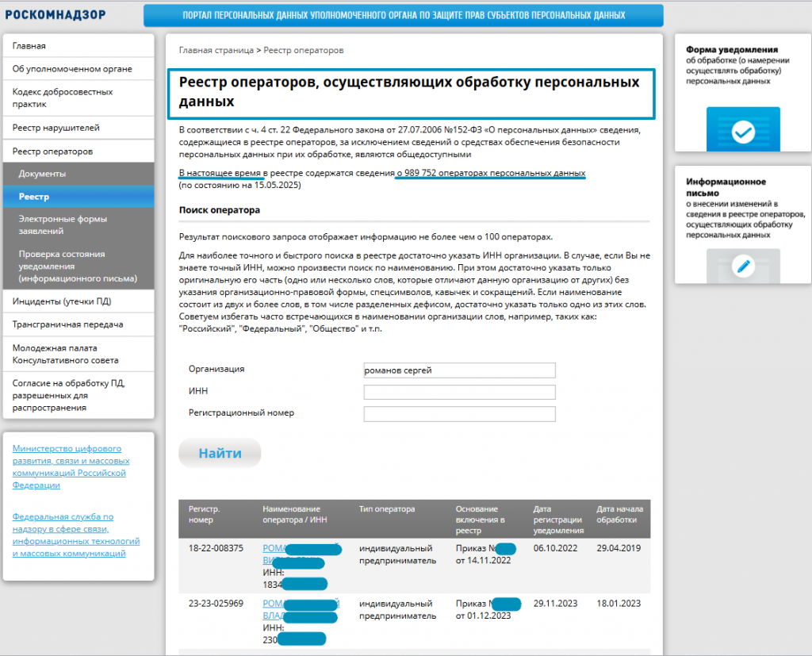This screenshot has height=656, width=812.
Task: Click Дата регистрации уведомления column header
Action: (559, 520)
